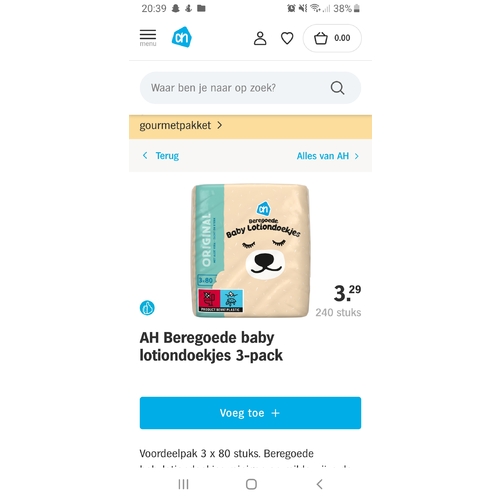
Task: Open Android recent apps button
Action: tap(183, 484)
